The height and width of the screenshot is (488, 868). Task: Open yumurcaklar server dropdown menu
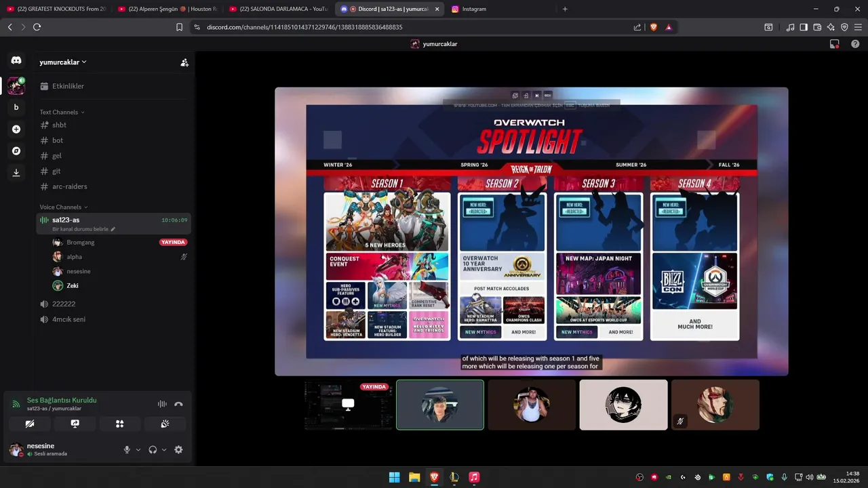(63, 62)
